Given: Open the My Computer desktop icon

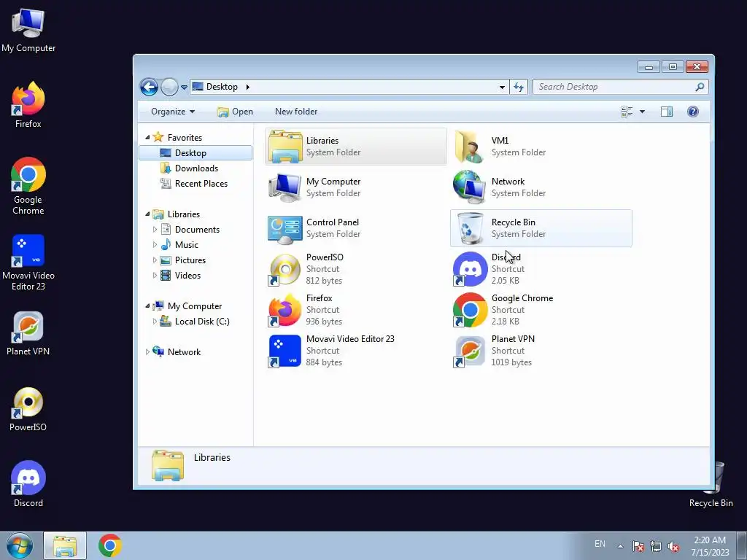Looking at the screenshot, I should (x=28, y=29).
